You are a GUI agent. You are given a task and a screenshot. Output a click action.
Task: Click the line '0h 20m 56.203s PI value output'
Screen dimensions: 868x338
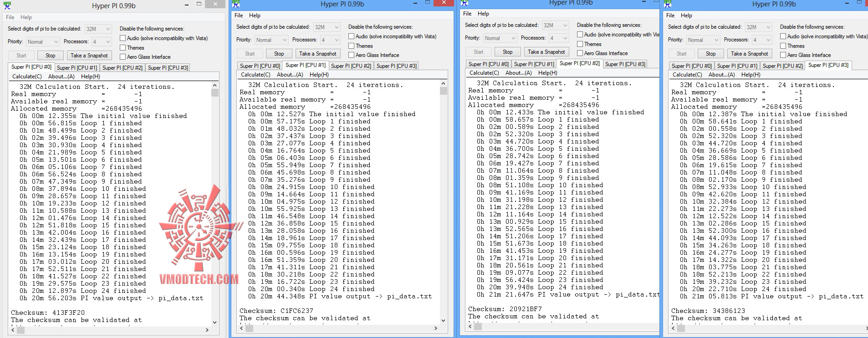[x=112, y=298]
